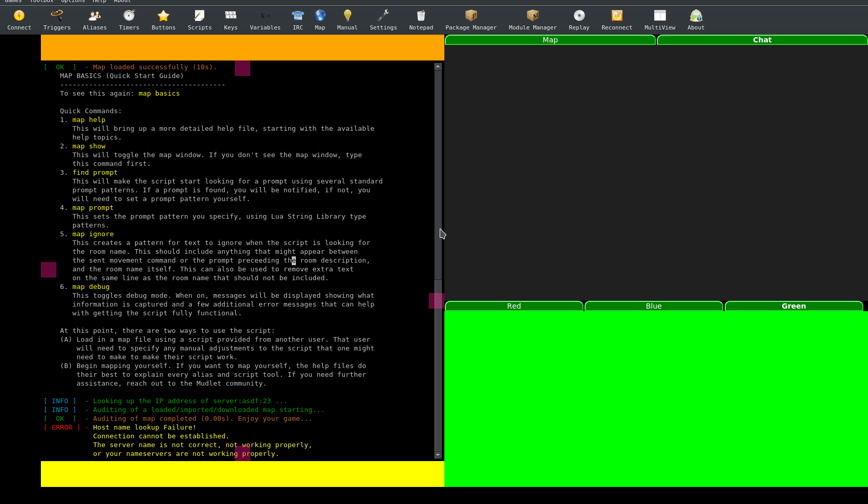Image resolution: width=868 pixels, height=504 pixels.
Task: Click the Connect toolbar icon
Action: pos(19,20)
